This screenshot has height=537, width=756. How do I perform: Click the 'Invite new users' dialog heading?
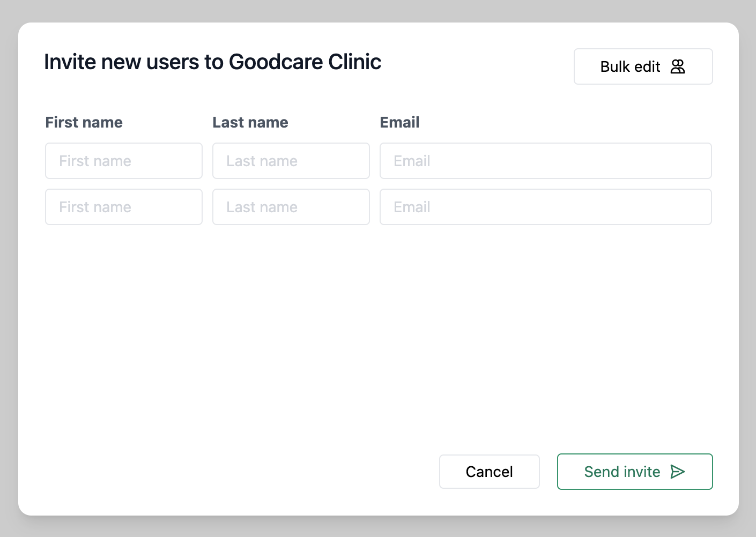[x=134, y=62]
